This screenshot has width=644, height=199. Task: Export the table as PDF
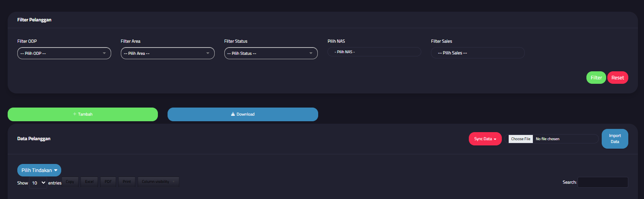tap(108, 182)
